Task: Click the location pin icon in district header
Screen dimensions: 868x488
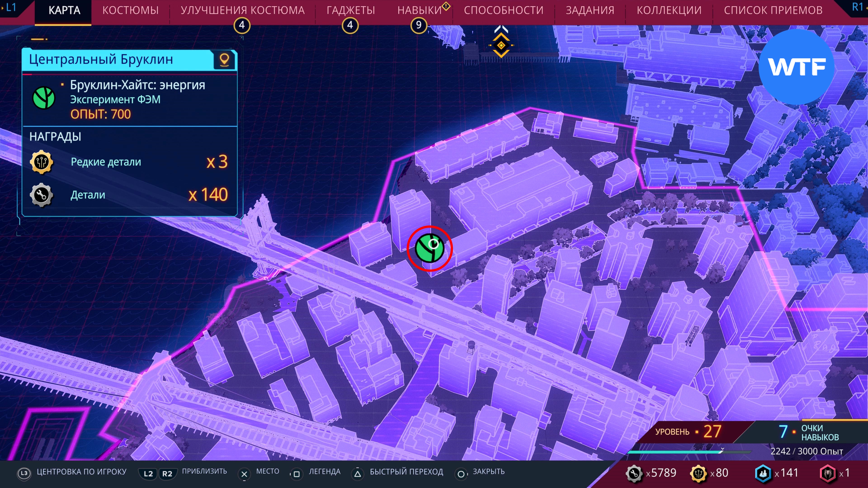Action: tap(224, 60)
